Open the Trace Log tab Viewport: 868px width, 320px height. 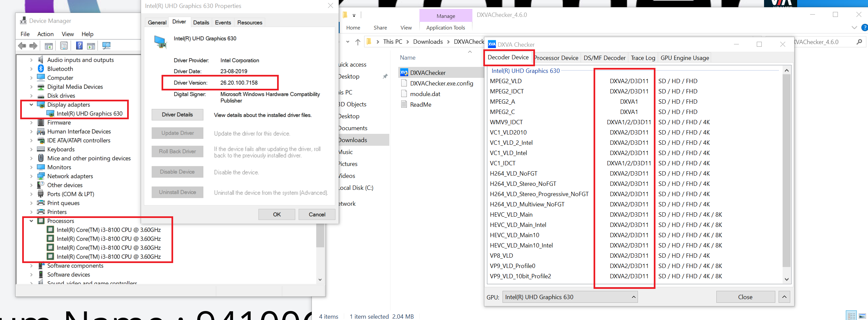pos(643,58)
